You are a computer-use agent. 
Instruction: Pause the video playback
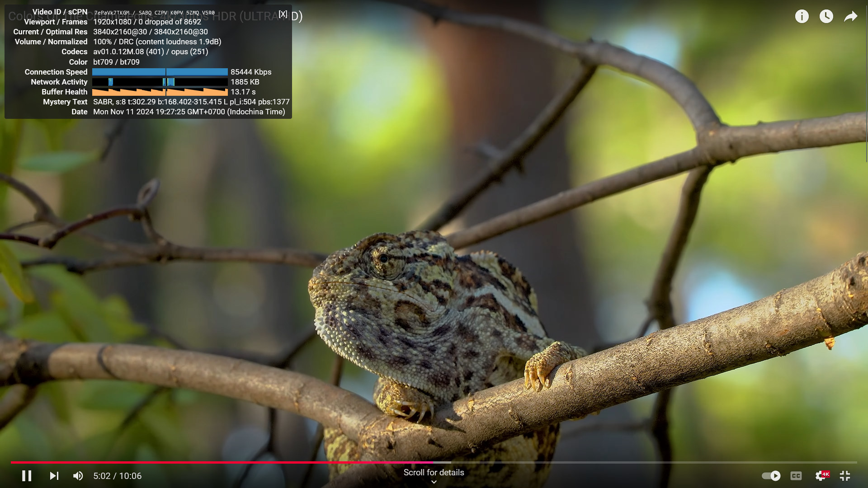click(x=27, y=476)
